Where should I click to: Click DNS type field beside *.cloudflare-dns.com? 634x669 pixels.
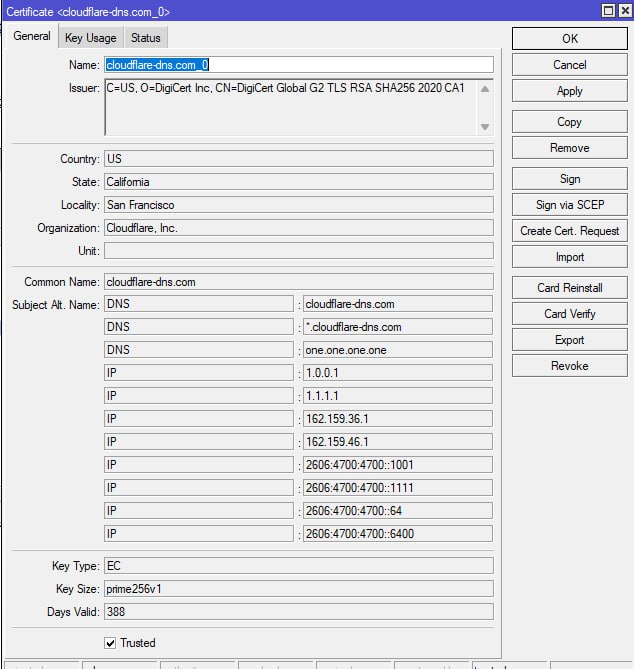click(x=199, y=327)
